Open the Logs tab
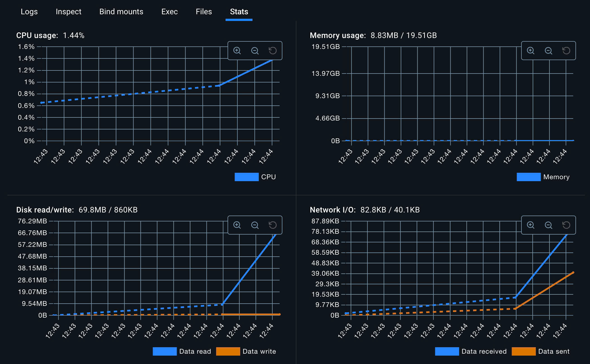Screen dimensions: 590x364 click(29, 12)
